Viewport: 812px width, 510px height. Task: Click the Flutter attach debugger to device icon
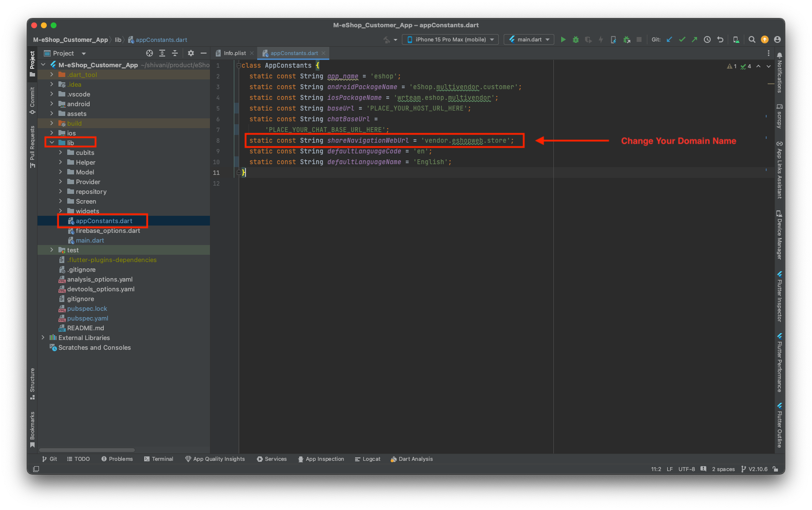point(613,39)
